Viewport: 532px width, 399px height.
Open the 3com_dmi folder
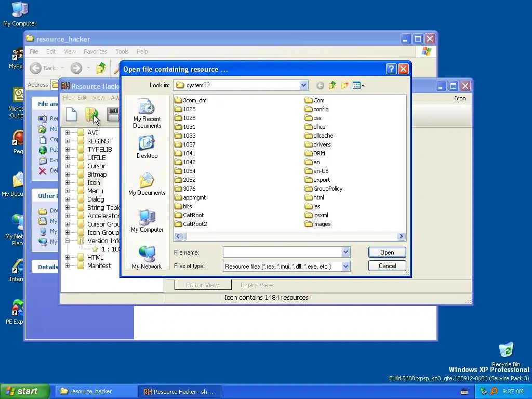pyautogui.click(x=191, y=100)
